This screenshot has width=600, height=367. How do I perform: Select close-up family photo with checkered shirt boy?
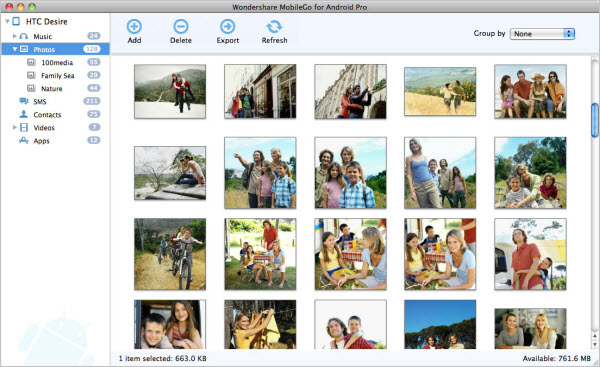[351, 173]
